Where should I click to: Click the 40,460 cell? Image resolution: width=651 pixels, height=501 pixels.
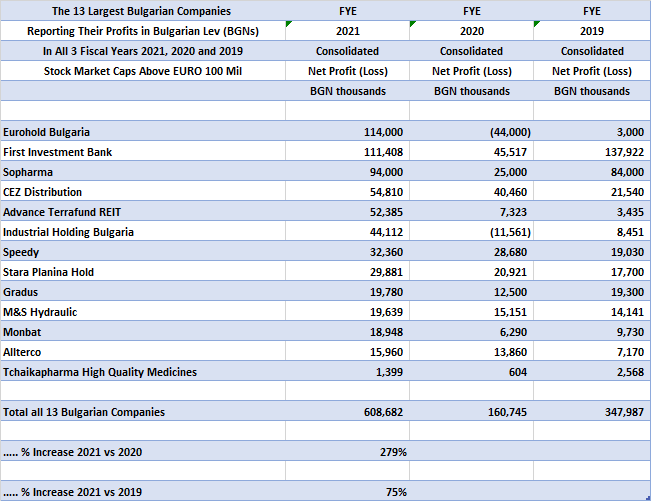click(472, 192)
